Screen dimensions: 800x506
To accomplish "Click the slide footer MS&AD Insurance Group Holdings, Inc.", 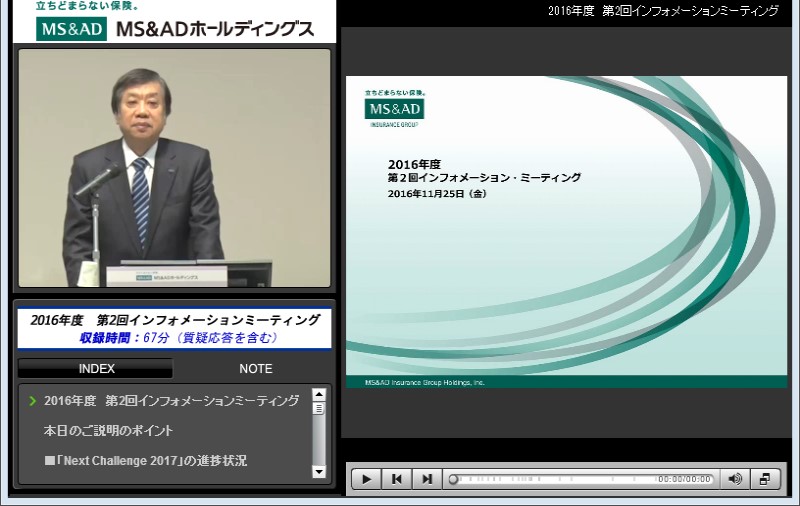I will (424, 383).
